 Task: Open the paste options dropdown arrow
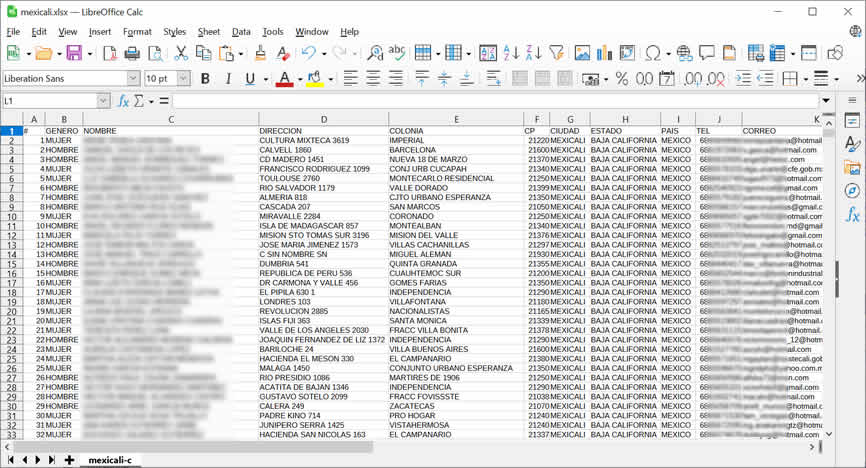(241, 54)
